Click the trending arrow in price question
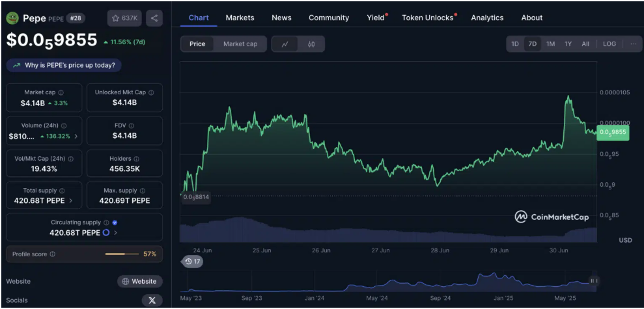Screen dimensions: 644x309 17,65
